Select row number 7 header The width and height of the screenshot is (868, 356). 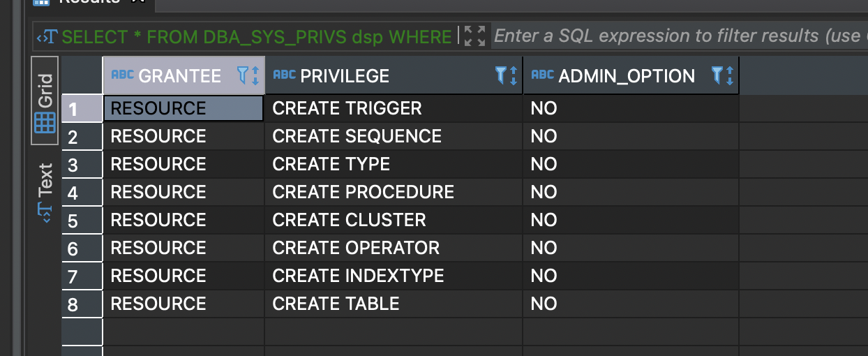82,276
